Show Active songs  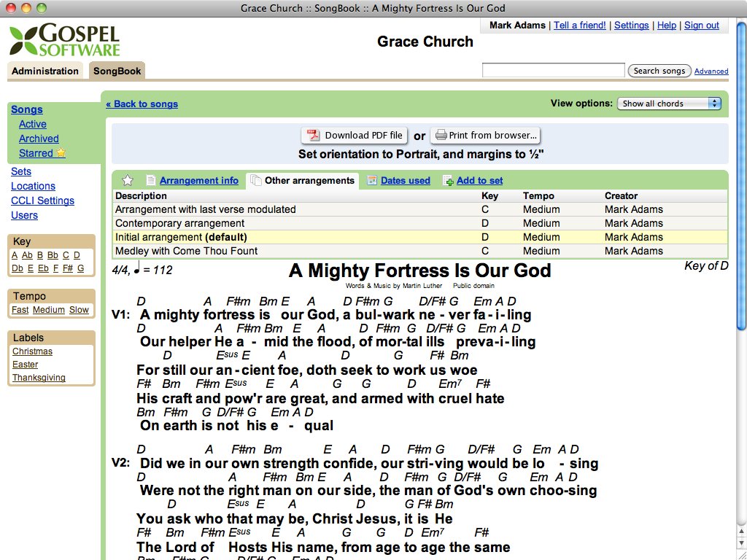click(x=32, y=124)
